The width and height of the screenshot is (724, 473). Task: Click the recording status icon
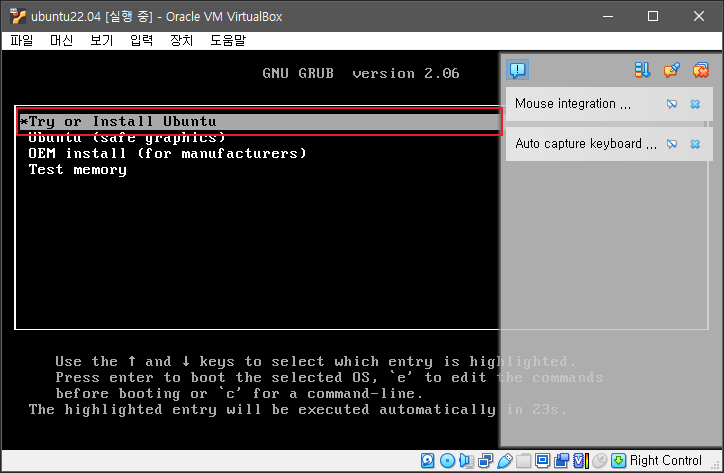click(x=561, y=461)
